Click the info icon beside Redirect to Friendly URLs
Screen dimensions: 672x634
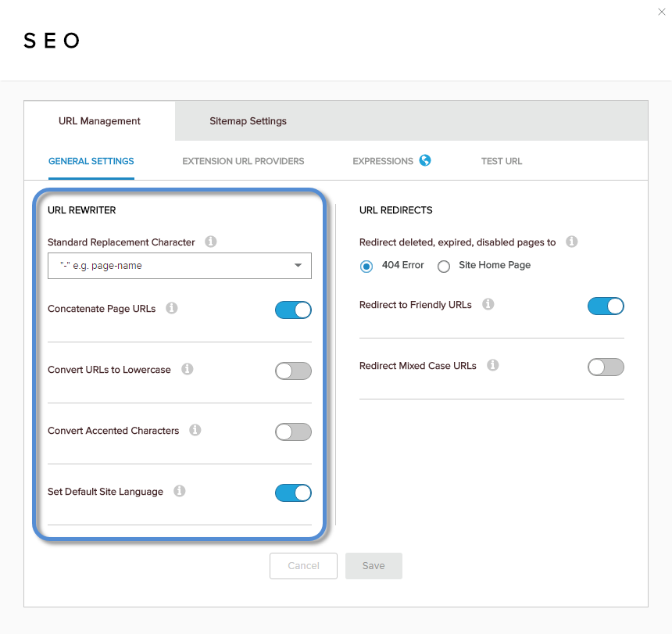pos(488,304)
